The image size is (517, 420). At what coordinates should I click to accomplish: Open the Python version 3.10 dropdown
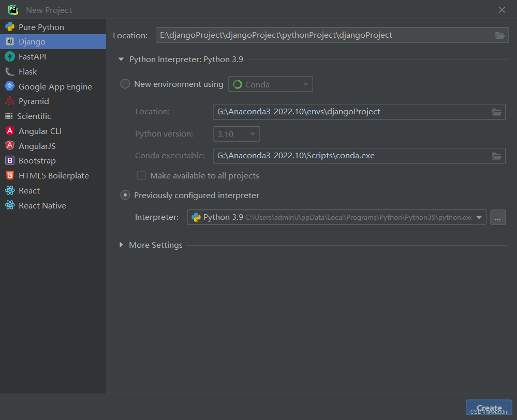point(237,134)
